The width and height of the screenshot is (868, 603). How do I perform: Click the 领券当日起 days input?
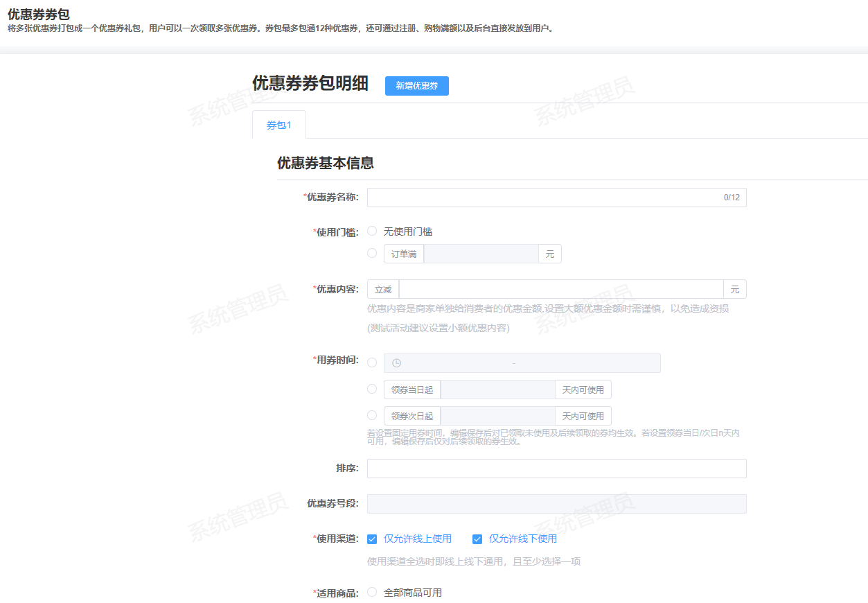(497, 390)
